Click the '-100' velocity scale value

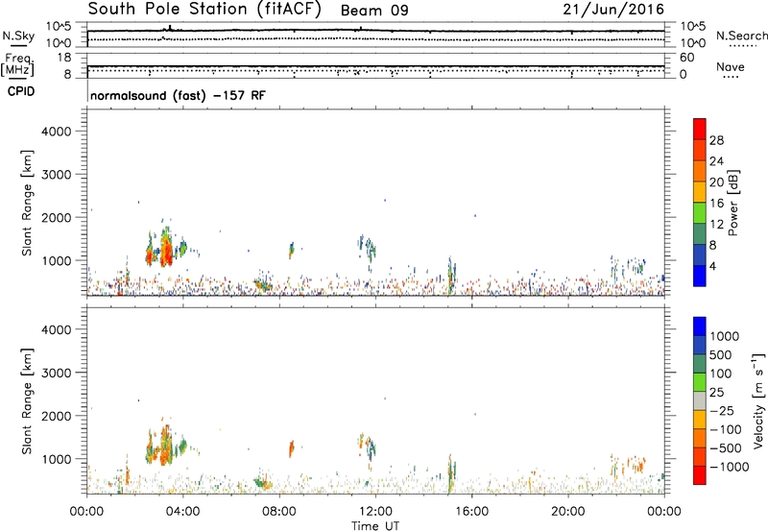click(725, 429)
